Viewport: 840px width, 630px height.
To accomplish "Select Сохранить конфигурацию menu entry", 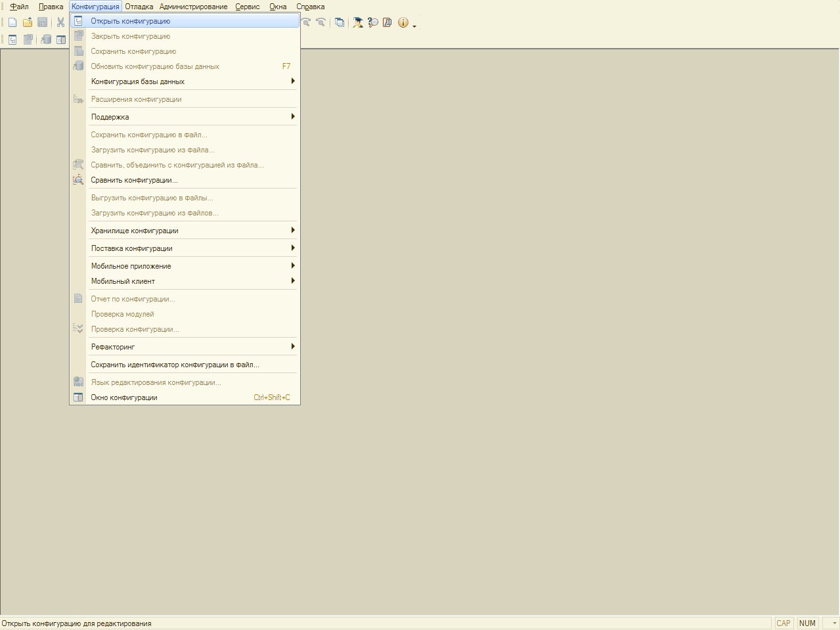I will pos(185,51).
